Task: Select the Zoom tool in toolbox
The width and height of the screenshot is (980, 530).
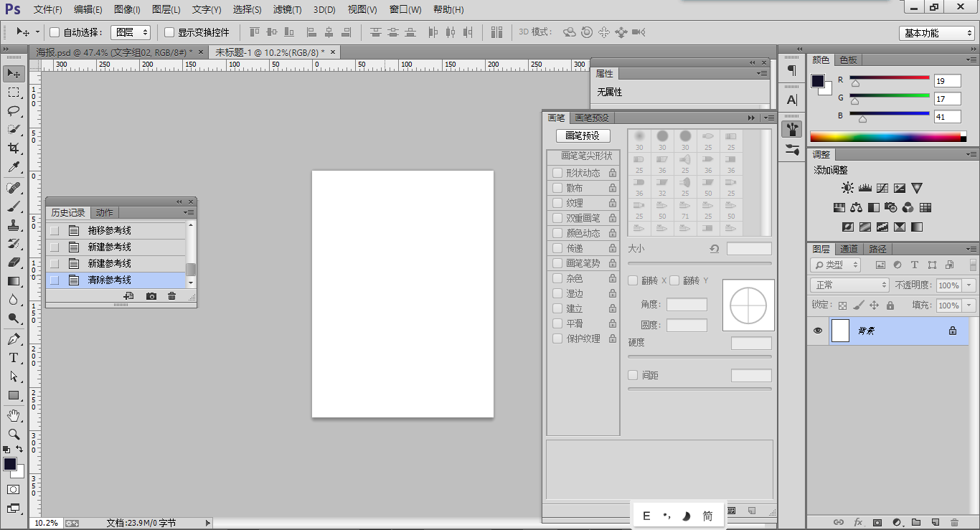Action: click(x=14, y=435)
